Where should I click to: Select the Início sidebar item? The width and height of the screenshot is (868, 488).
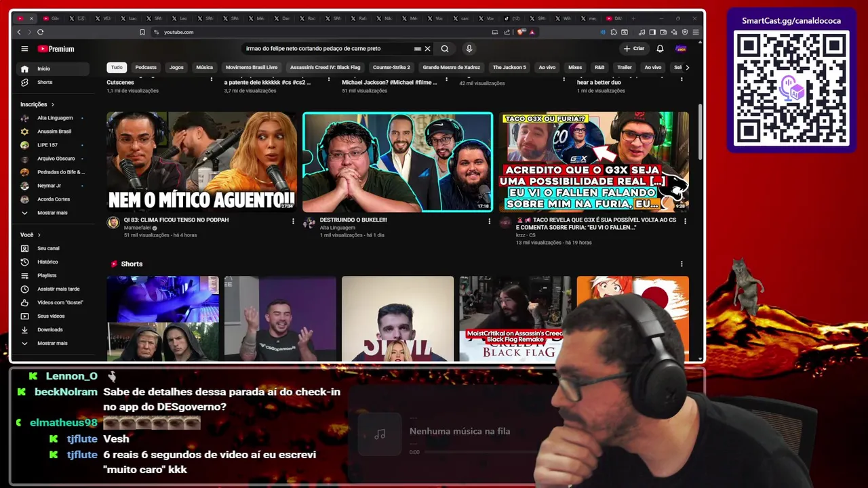53,68
